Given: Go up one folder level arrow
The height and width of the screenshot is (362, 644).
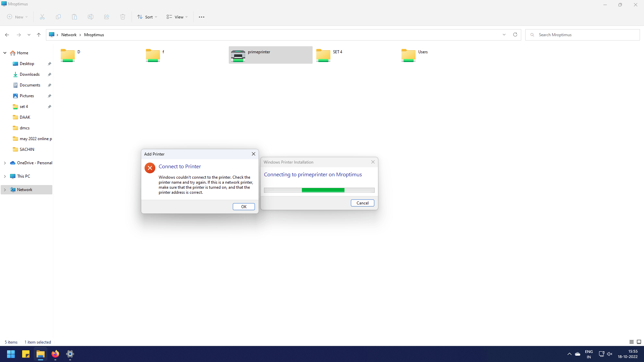Looking at the screenshot, I should 39,35.
